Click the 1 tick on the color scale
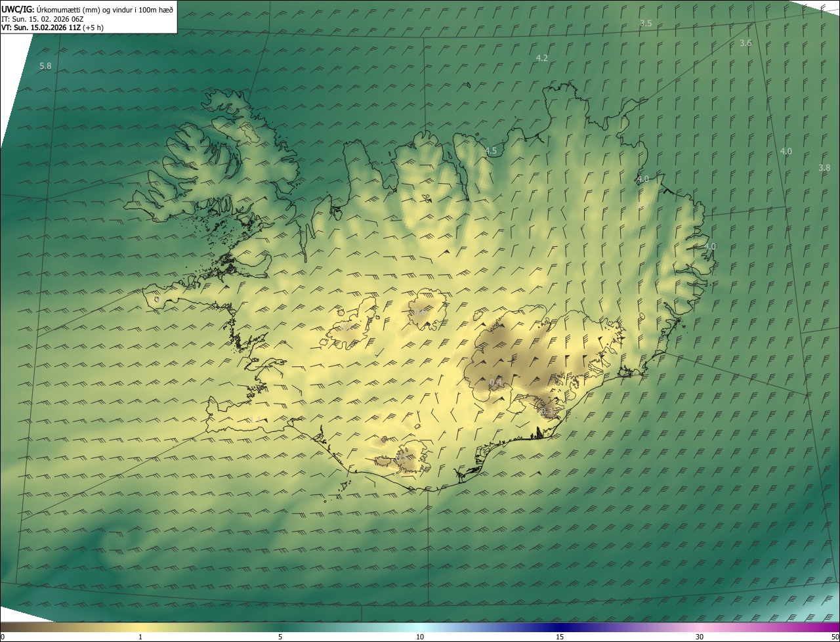This screenshot has width=840, height=642. (140, 637)
